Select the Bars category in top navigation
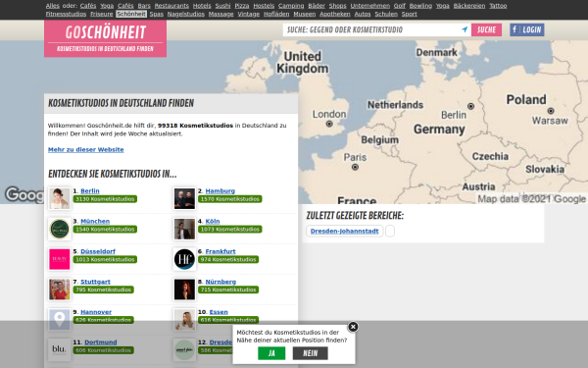 point(144,6)
